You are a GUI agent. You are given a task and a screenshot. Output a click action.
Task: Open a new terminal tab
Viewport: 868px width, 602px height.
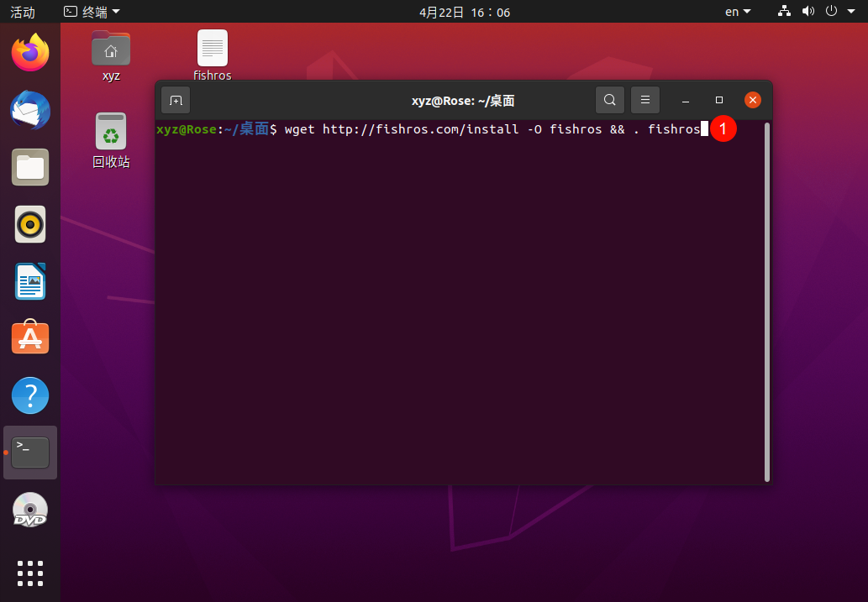tap(176, 100)
